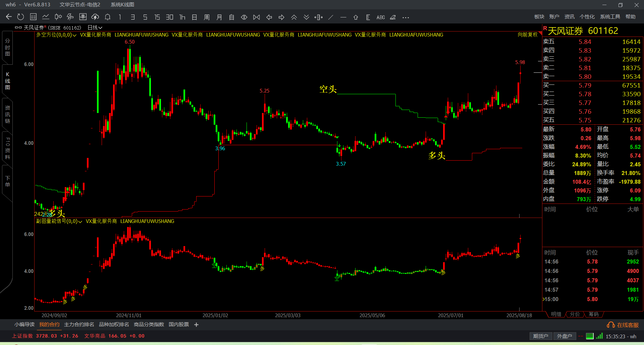The height and width of the screenshot is (345, 644).
Task: Open the 资讯 menu
Action: [x=569, y=17]
